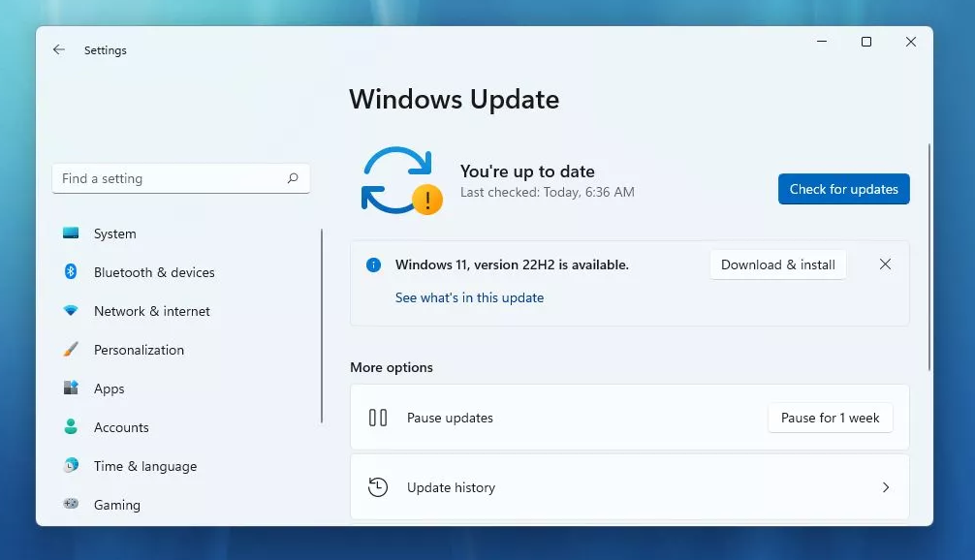The height and width of the screenshot is (560, 975).
Task: Click the Find a setting search field
Action: click(x=170, y=178)
